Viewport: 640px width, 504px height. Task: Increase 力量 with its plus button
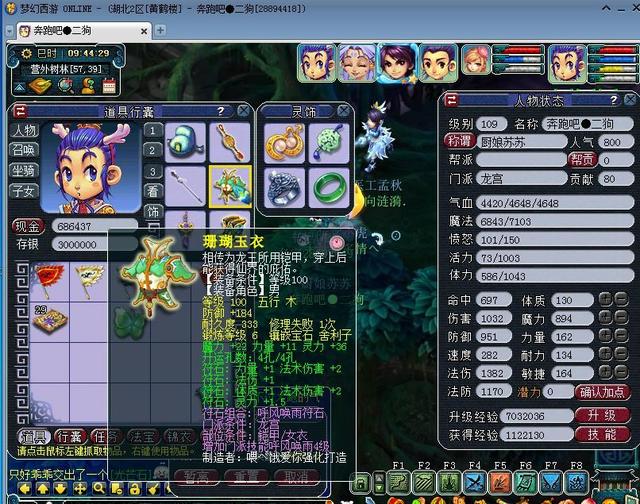point(606,335)
